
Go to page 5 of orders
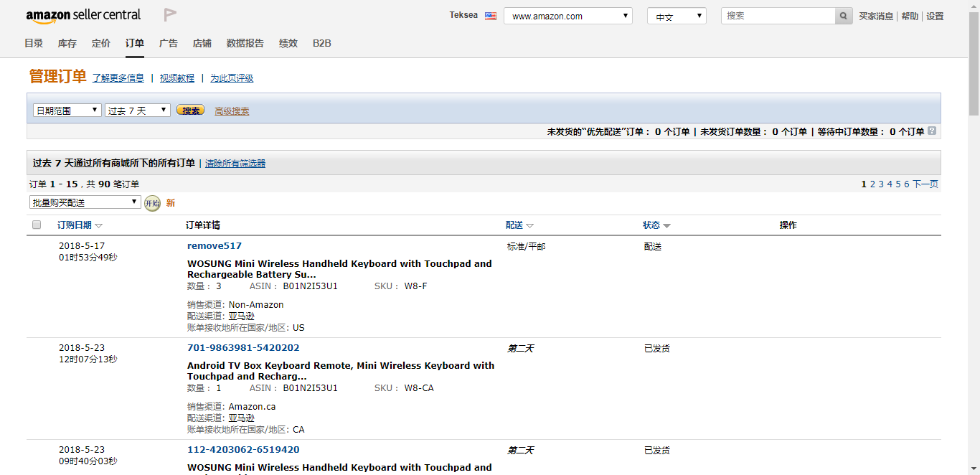898,184
